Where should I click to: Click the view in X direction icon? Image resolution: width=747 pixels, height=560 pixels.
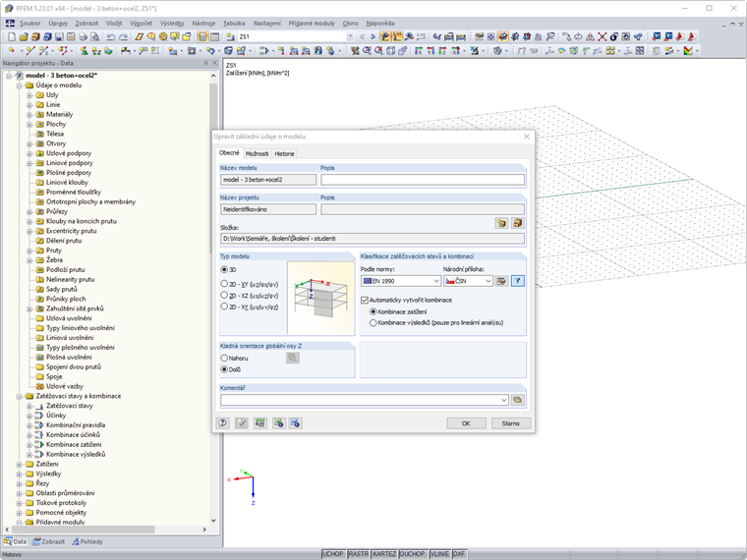tap(419, 50)
